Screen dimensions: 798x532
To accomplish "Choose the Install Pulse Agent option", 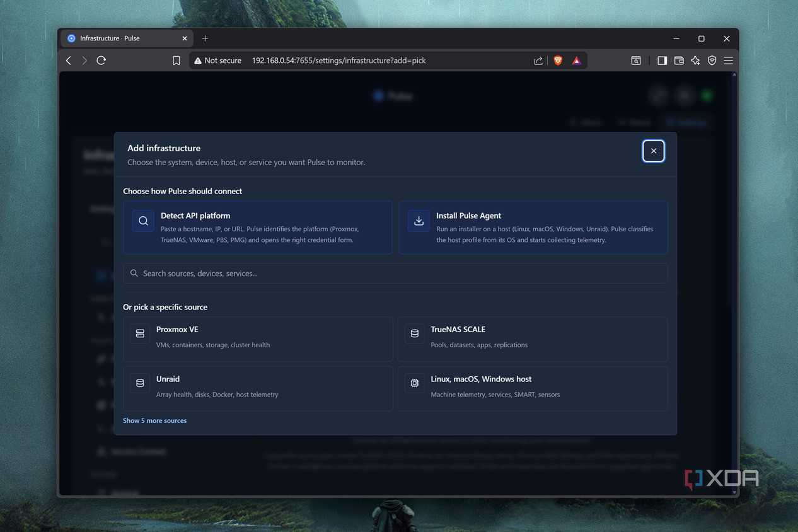I will click(x=533, y=228).
